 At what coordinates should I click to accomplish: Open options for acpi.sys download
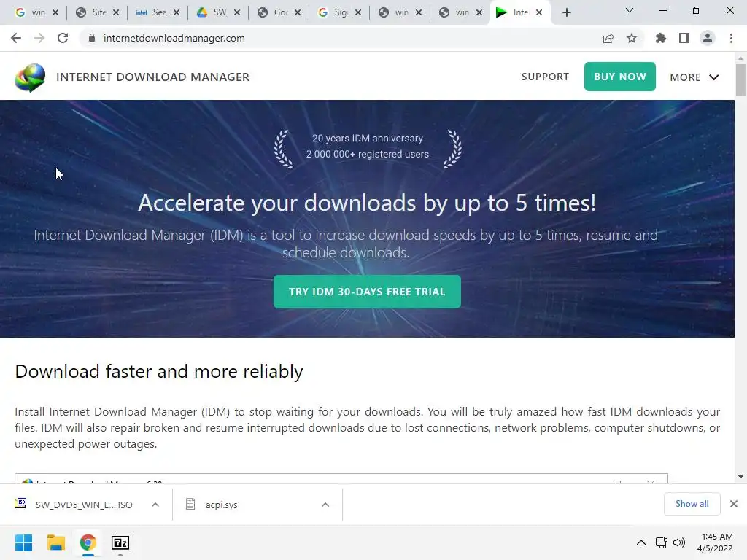pyautogui.click(x=325, y=505)
